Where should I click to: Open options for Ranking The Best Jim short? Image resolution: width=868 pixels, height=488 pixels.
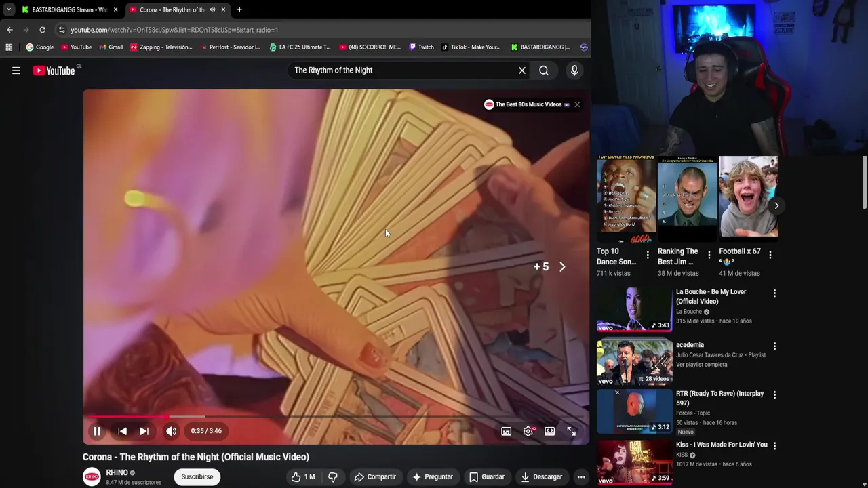pos(709,256)
